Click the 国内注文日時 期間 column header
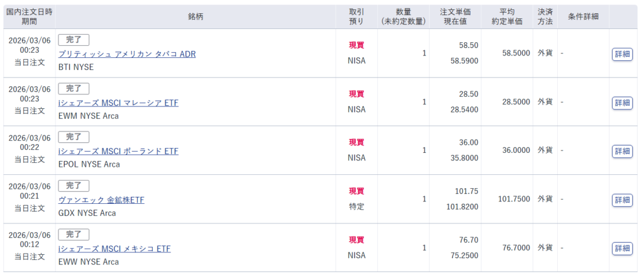The height and width of the screenshot is (275, 644). click(x=29, y=16)
